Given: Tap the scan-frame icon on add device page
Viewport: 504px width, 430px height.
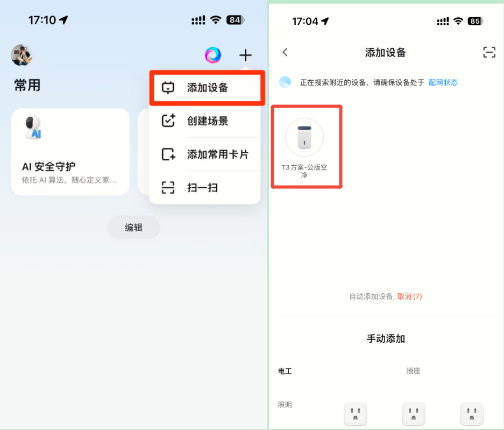Looking at the screenshot, I should pos(489,52).
